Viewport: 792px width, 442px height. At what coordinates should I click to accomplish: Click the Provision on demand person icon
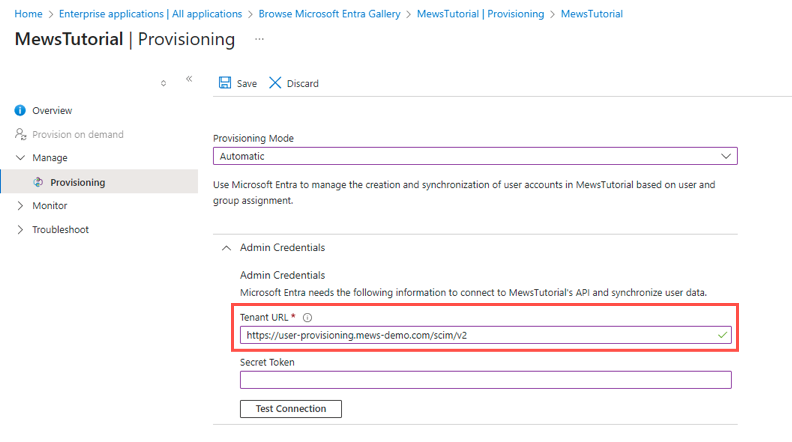click(20, 134)
